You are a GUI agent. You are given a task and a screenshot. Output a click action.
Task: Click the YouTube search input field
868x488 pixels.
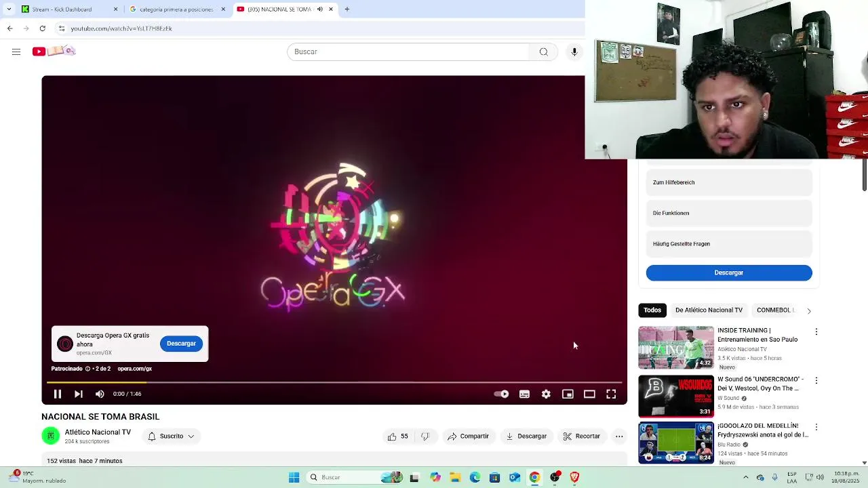coord(408,52)
